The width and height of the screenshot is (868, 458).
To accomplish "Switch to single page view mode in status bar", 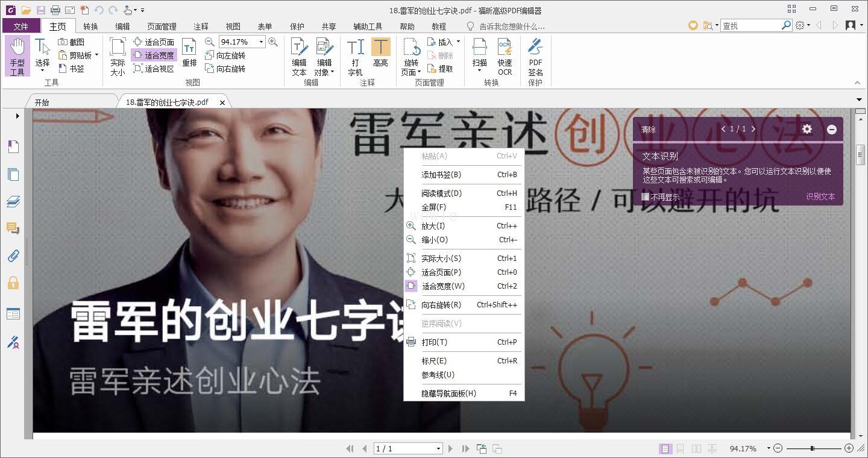I will pyautogui.click(x=665, y=448).
